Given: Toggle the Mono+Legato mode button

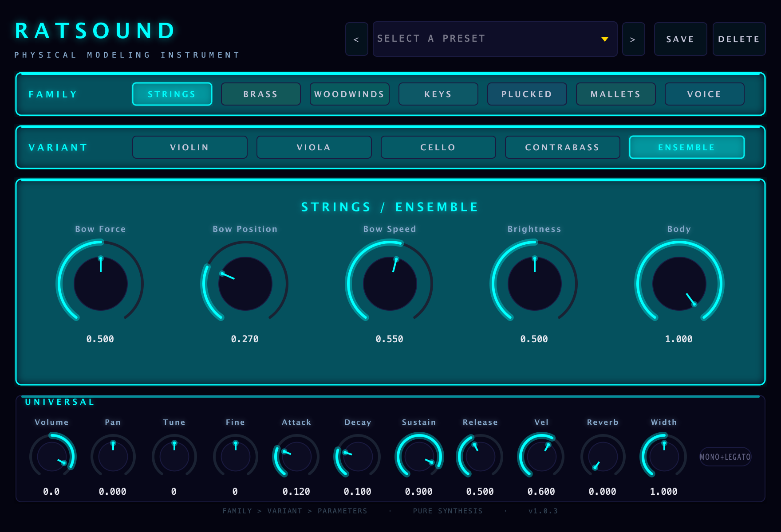Looking at the screenshot, I should (726, 457).
